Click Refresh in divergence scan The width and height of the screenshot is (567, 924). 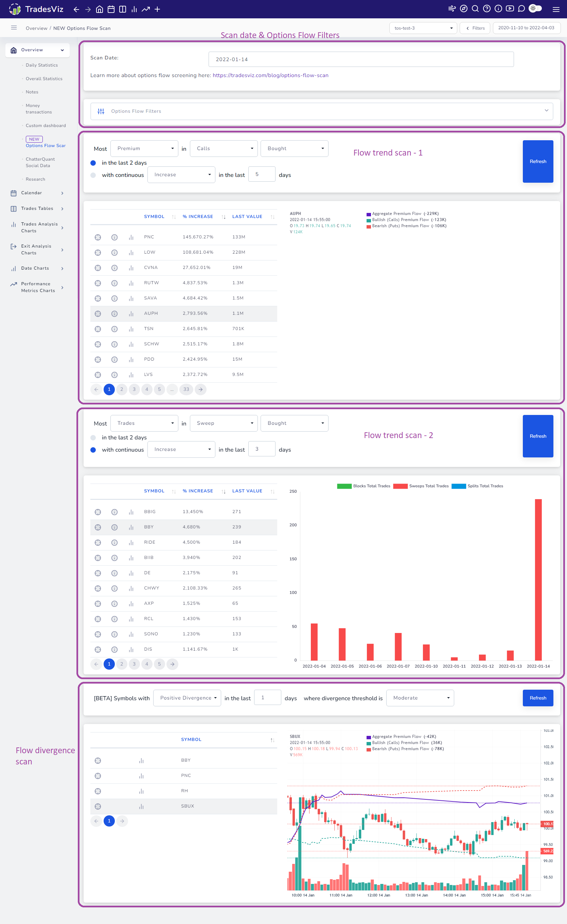click(538, 698)
